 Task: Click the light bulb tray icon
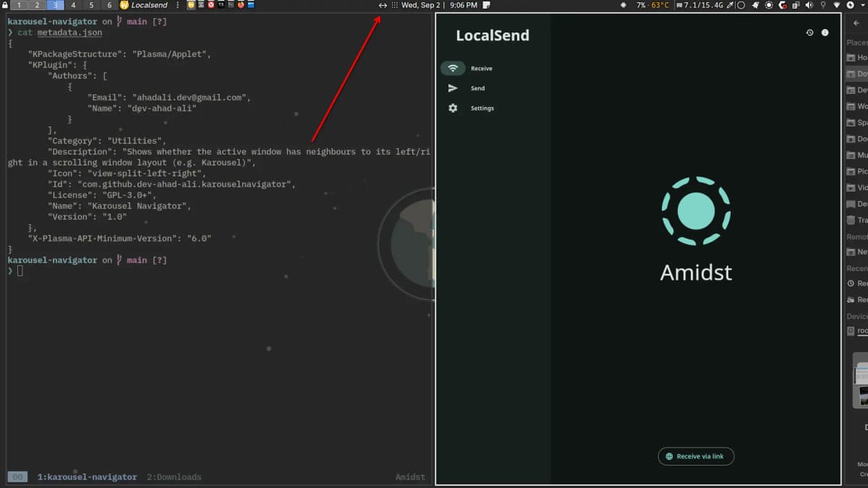coord(822,5)
